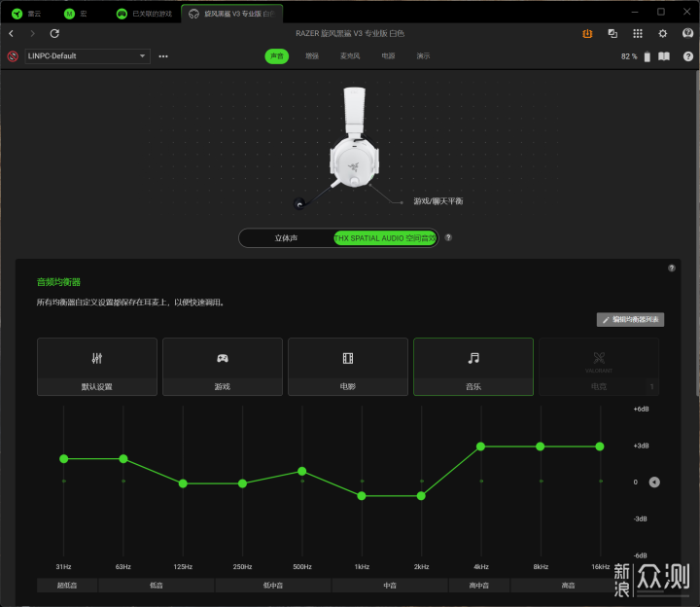Click the 250Hz equalizer slider handle

coord(242,483)
